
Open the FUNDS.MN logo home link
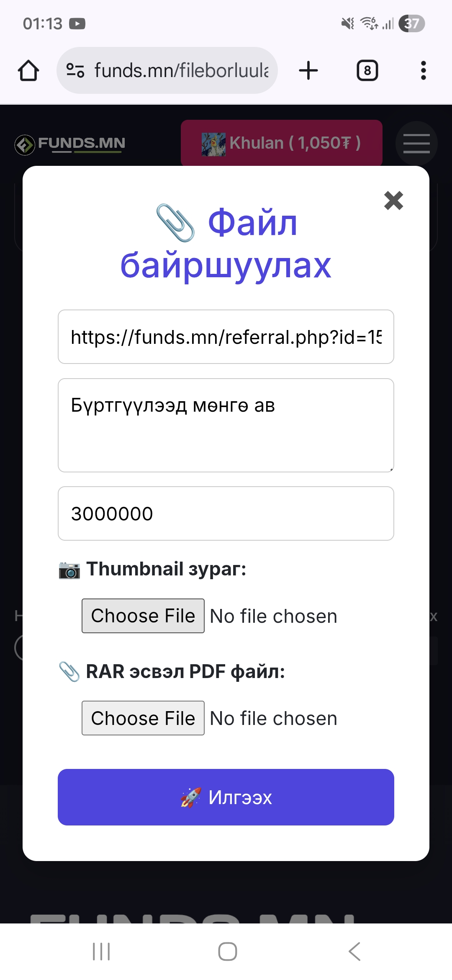(x=70, y=144)
